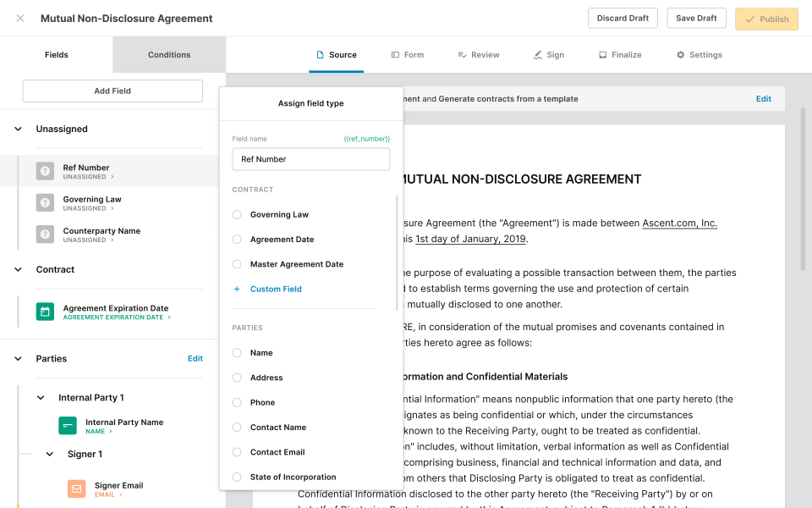Screen dimensions: 812x508
Task: Collapse the Parties section chevron
Action: click(19, 359)
